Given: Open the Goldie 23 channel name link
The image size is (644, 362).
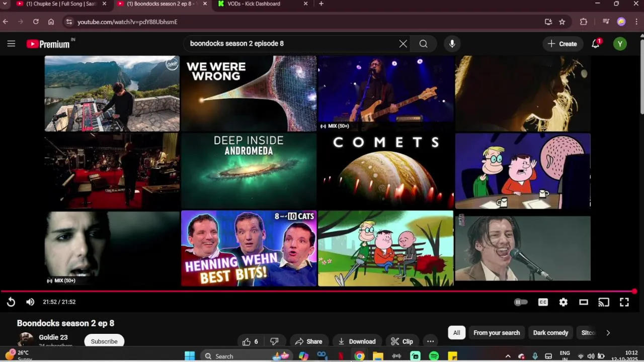Looking at the screenshot, I should point(53,337).
